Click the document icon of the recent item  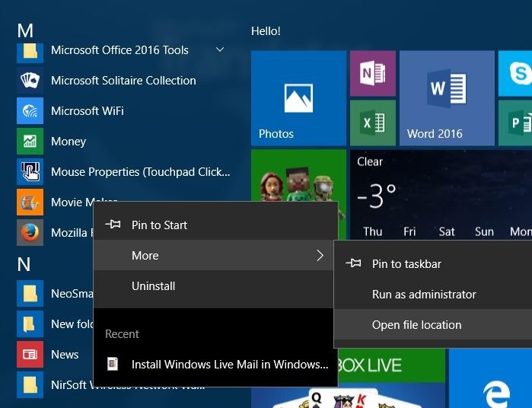(x=113, y=364)
